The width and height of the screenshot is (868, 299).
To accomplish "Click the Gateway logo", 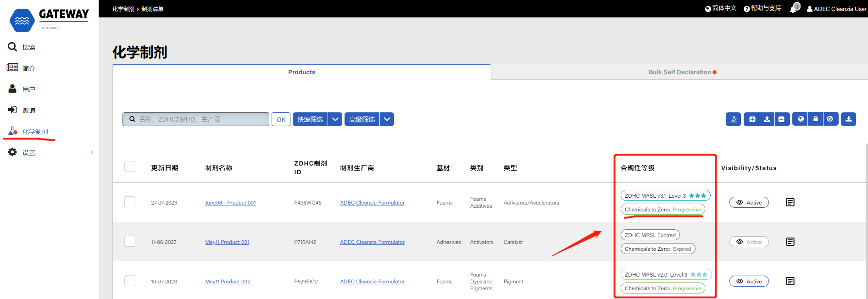I will point(49,20).
